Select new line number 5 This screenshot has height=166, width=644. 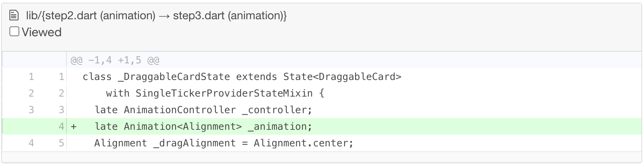point(61,143)
